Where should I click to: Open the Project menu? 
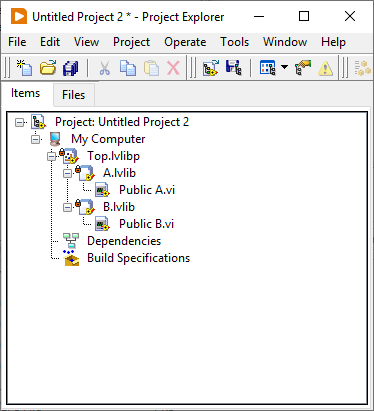coord(131,42)
